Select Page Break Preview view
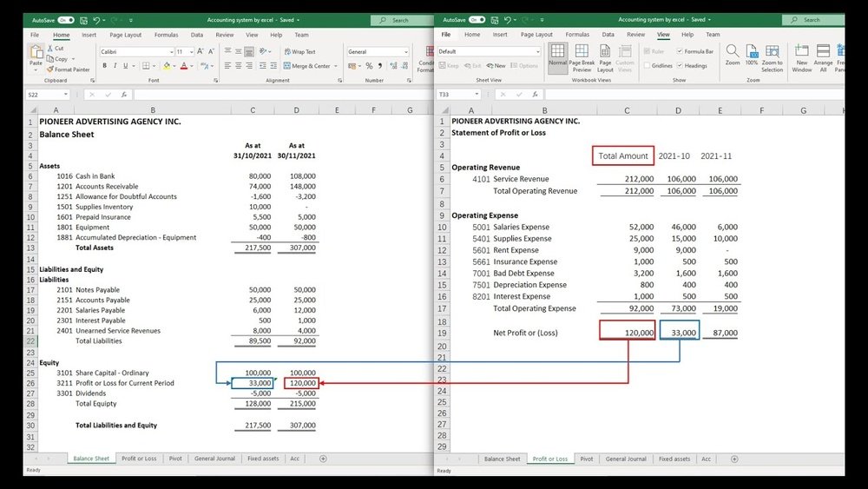The height and width of the screenshot is (489, 868). pyautogui.click(x=582, y=57)
